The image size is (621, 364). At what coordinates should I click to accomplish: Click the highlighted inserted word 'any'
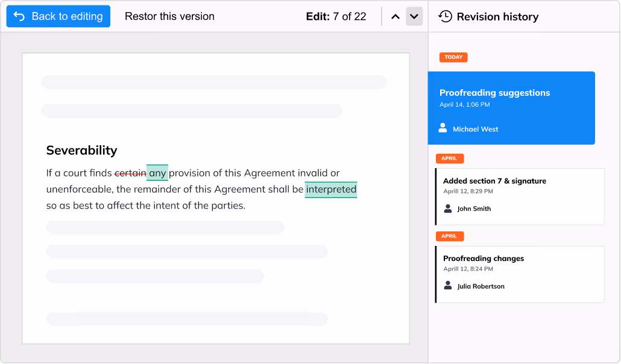[157, 173]
